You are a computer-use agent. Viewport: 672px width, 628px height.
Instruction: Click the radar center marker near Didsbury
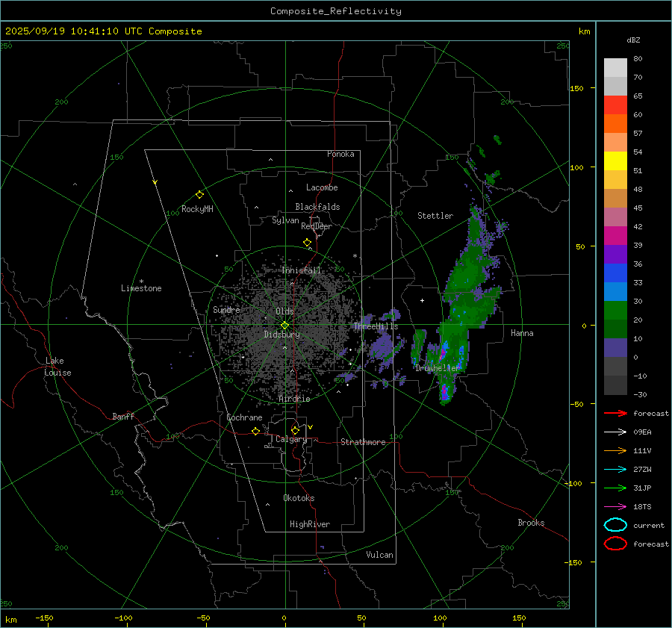click(x=284, y=325)
